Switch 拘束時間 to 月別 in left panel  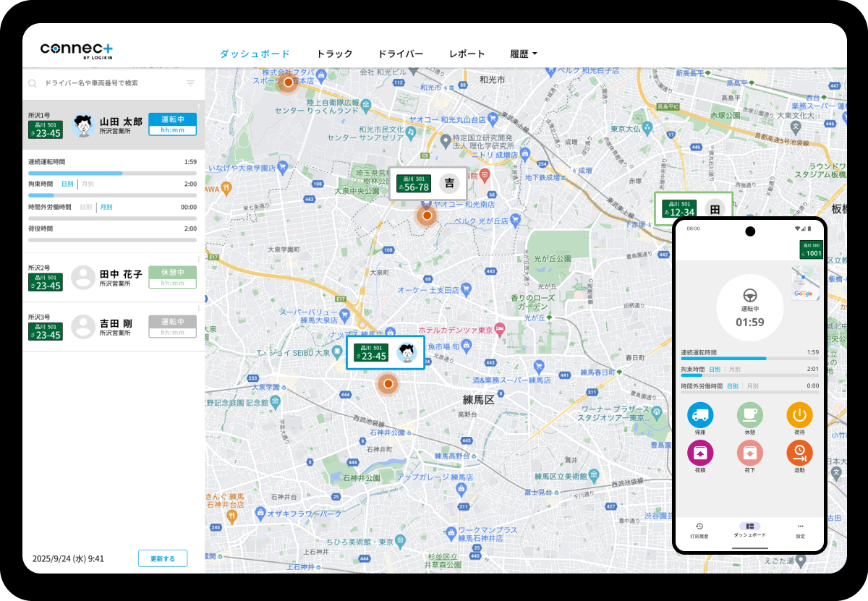tap(87, 184)
